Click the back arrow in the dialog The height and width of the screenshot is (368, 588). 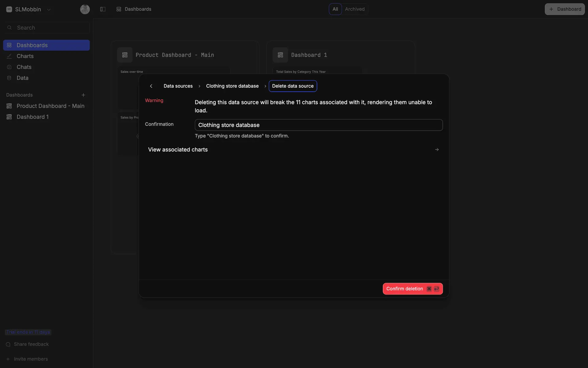[x=151, y=86]
